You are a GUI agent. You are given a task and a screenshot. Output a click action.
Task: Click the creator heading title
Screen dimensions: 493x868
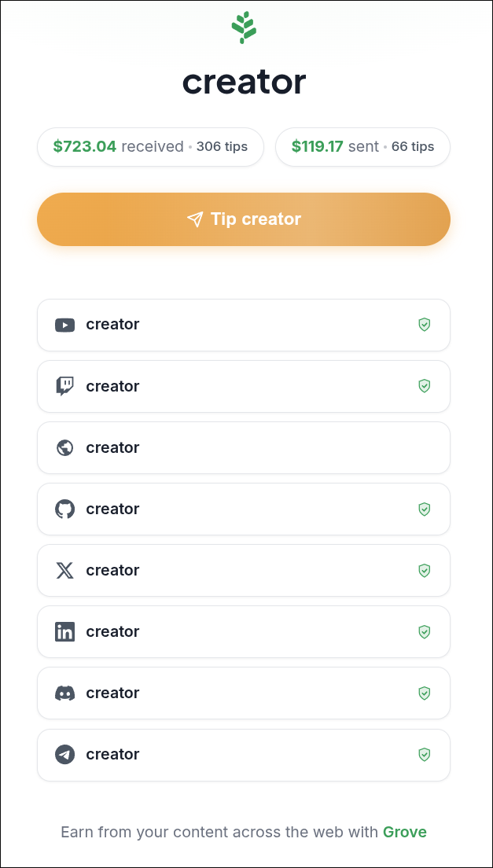point(244,83)
